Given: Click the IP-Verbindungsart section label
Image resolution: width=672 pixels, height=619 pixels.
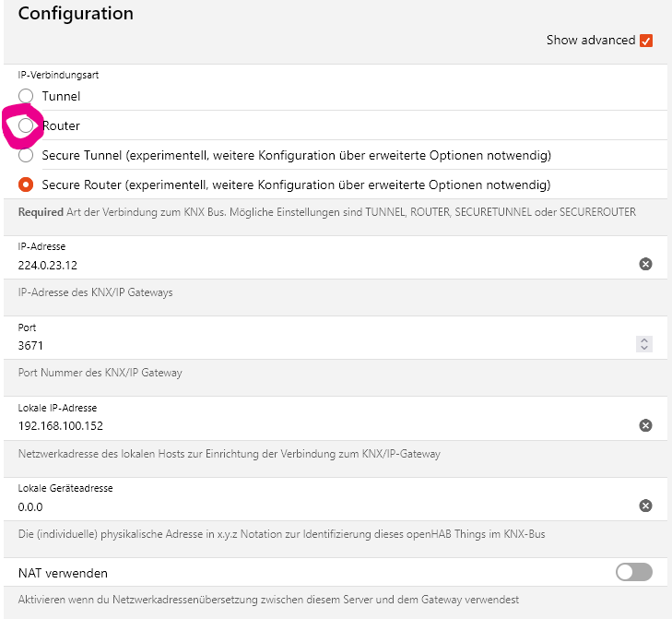Looking at the screenshot, I should [x=59, y=75].
